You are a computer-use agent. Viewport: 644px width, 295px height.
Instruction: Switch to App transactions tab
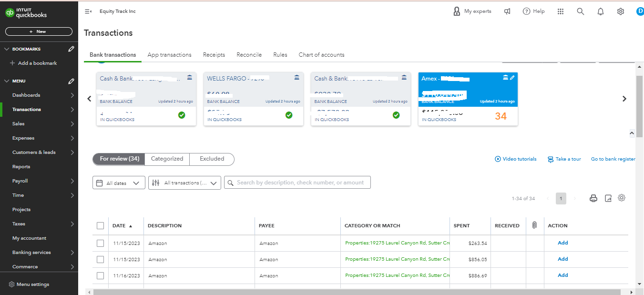coord(169,55)
